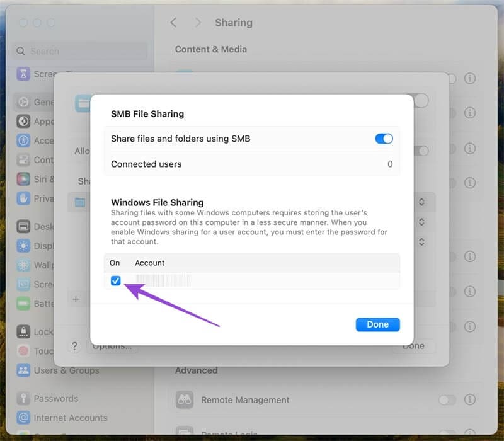Screen dimensions: 504x441
Task: Click the Screen Time hourglass icon
Action: (23, 74)
